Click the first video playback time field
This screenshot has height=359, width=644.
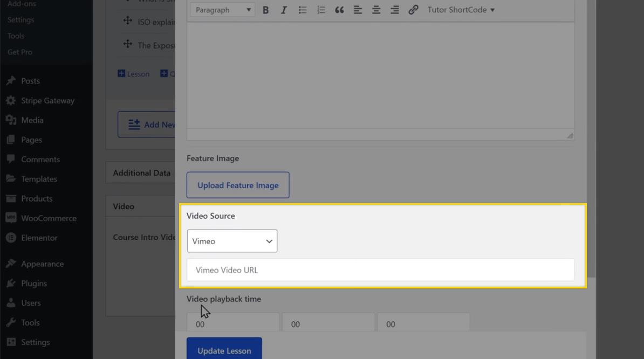click(232, 324)
